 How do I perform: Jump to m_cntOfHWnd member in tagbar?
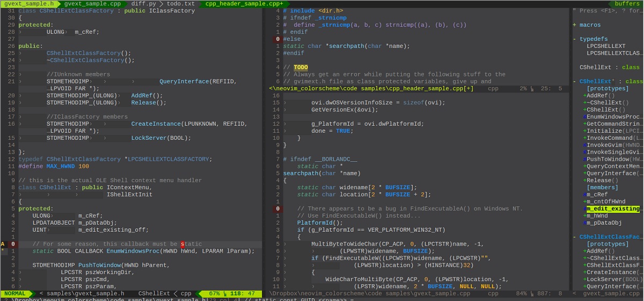tap(604, 202)
